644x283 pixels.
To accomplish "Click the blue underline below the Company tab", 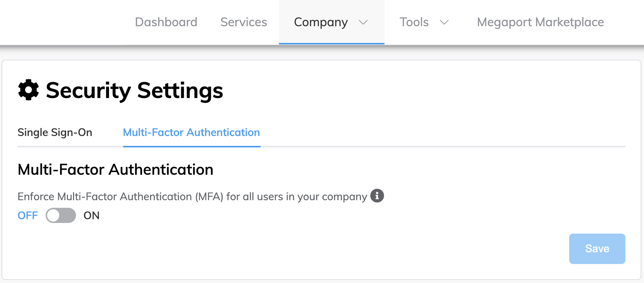I will point(332,44).
